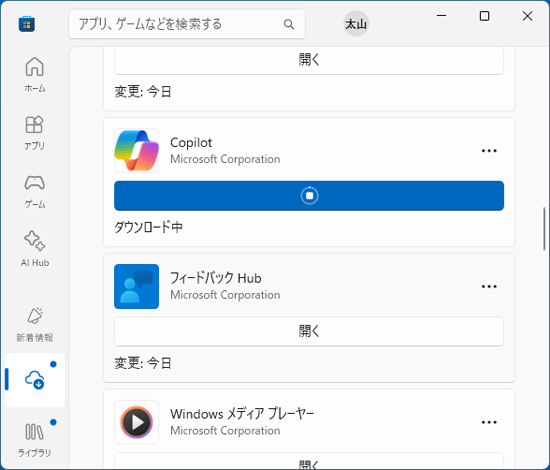Open more options for フィードバック Hub
Viewport: 550px width, 470px height.
coord(489,287)
